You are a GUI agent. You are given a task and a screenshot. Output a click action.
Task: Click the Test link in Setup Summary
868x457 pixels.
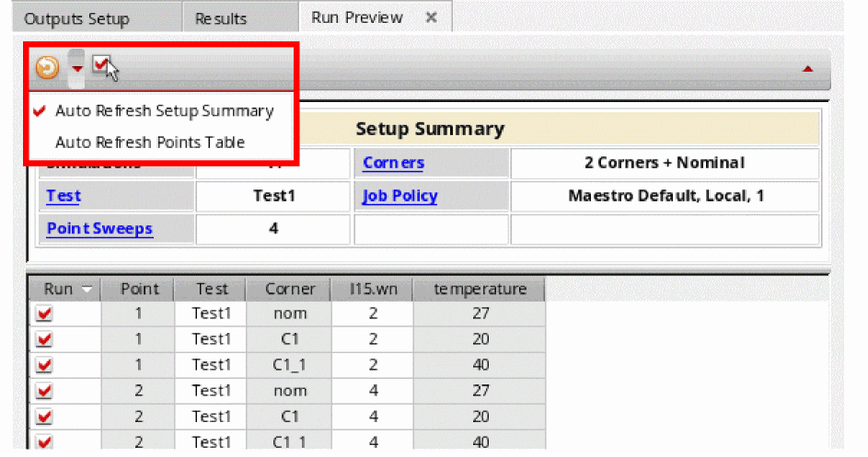click(x=64, y=196)
